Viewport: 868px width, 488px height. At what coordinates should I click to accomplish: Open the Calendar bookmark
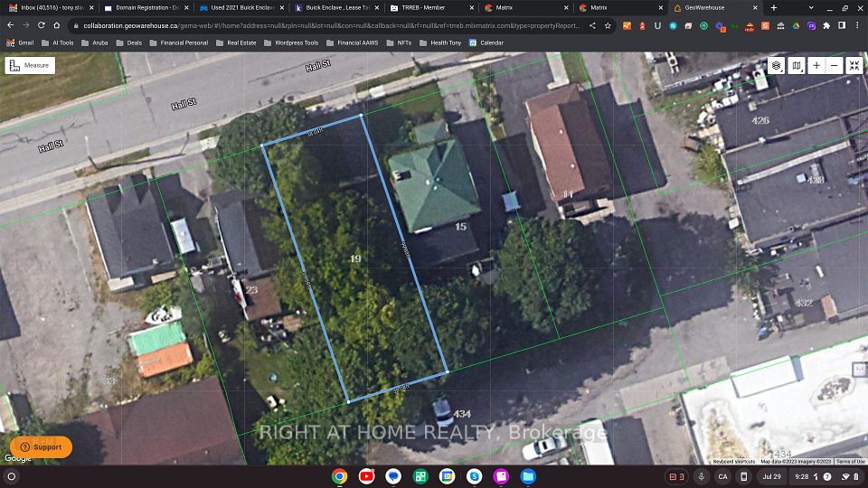(486, 42)
